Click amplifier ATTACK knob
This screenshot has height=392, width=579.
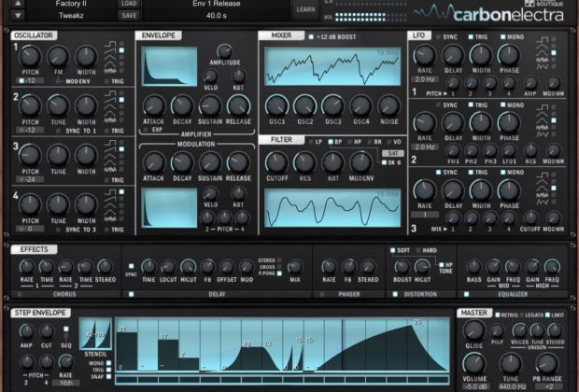[x=153, y=106]
